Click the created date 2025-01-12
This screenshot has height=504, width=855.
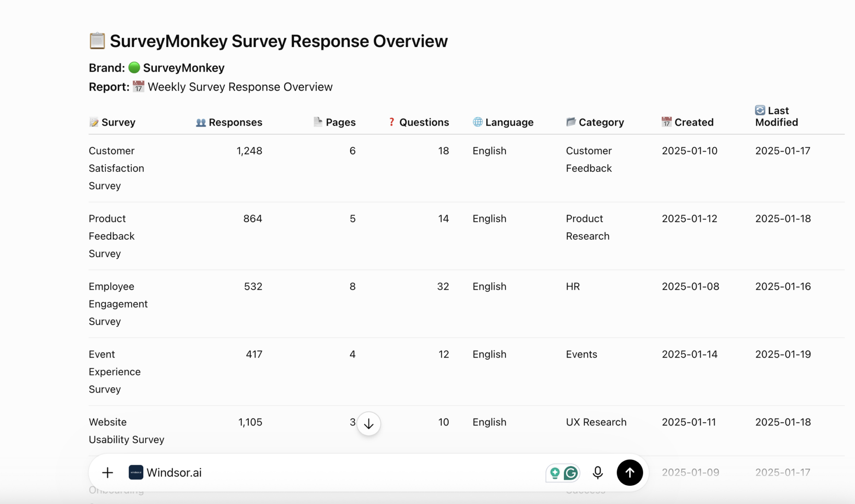pos(690,219)
